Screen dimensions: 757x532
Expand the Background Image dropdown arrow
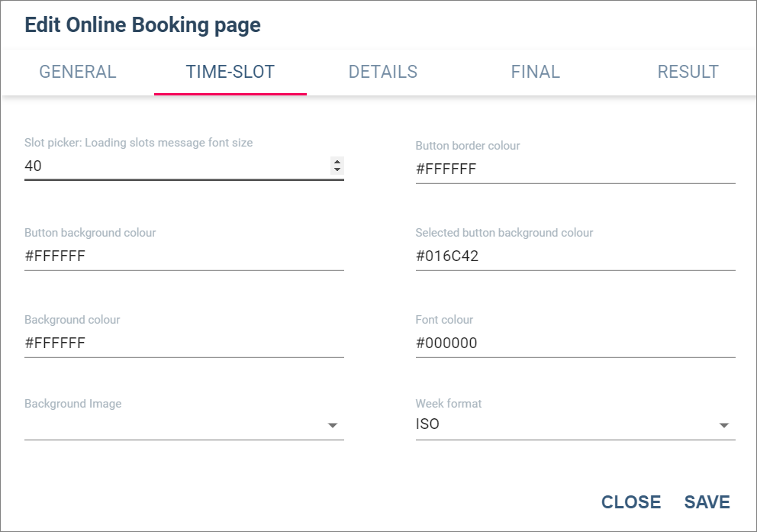333,425
